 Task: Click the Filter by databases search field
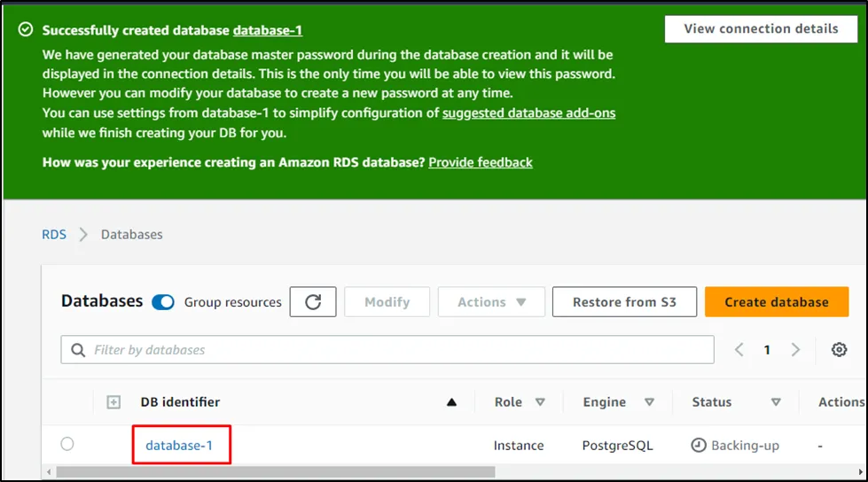click(387, 350)
